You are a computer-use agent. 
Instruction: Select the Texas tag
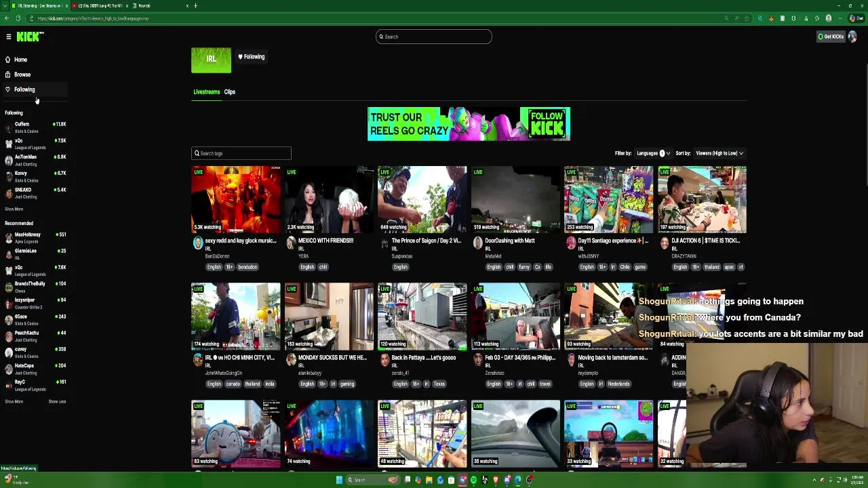pyautogui.click(x=439, y=384)
